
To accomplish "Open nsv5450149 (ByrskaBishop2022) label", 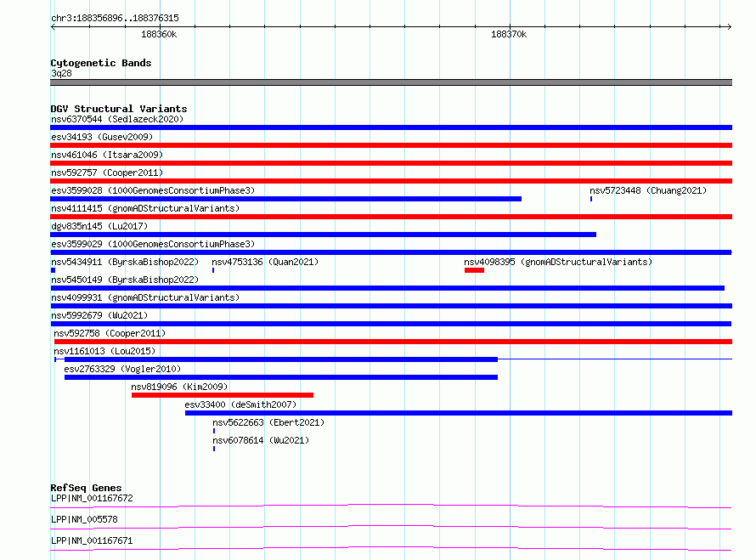I will 125,280.
